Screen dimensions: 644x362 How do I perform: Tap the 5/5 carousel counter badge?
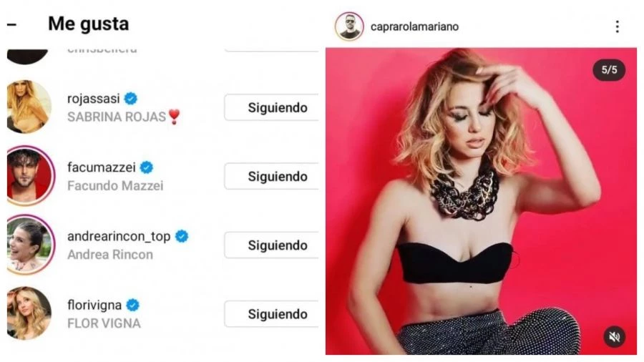(609, 70)
